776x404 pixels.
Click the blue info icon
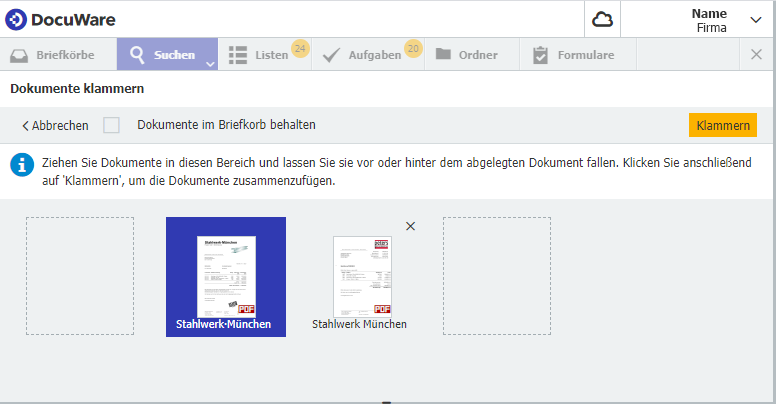[x=22, y=165]
